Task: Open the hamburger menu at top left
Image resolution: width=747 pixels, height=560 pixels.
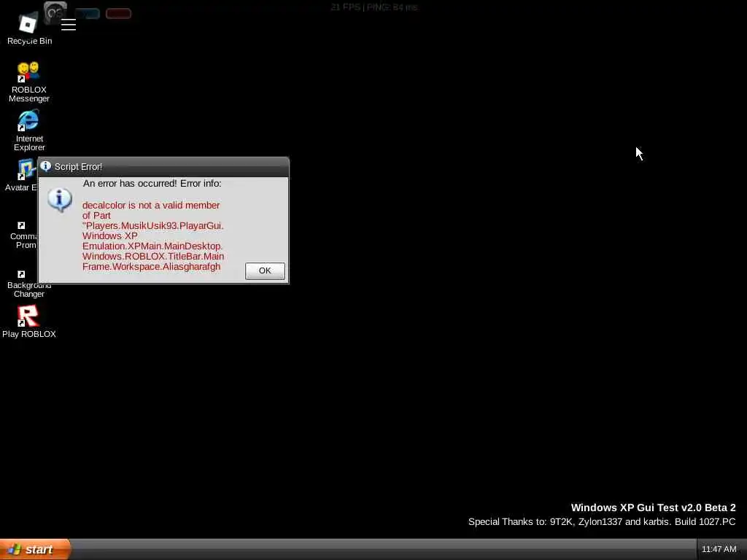Action: pyautogui.click(x=69, y=24)
